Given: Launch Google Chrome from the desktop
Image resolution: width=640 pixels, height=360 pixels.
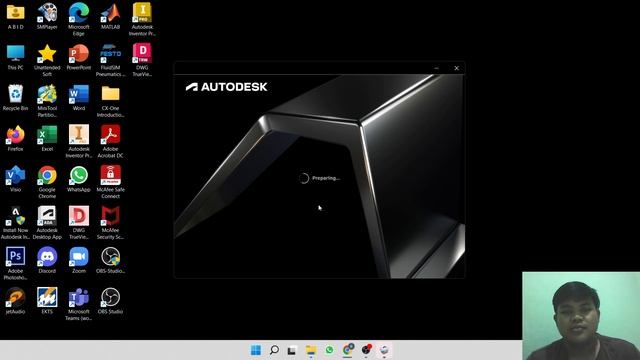Looking at the screenshot, I should 47,182.
